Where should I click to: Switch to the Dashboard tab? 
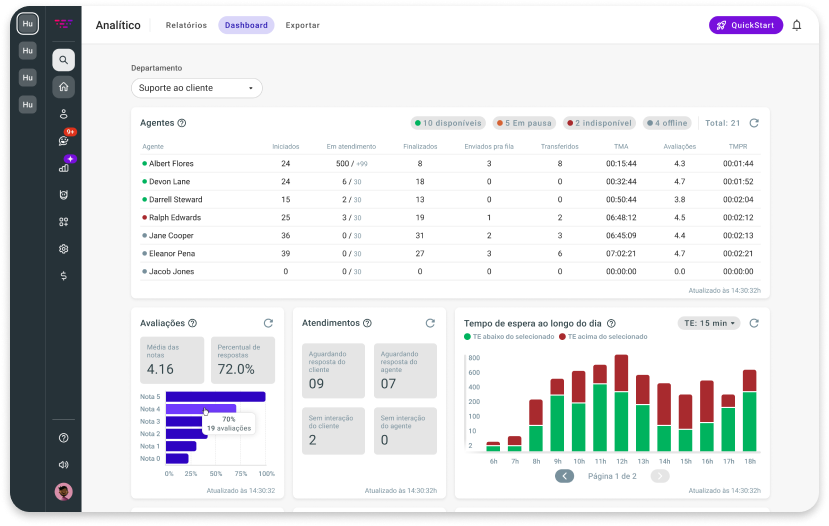click(246, 25)
